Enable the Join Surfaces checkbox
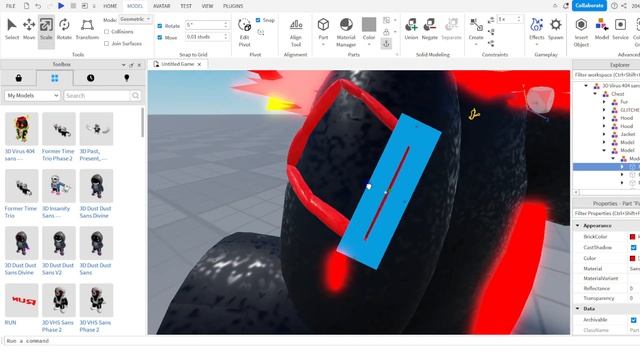The width and height of the screenshot is (640, 360). pyautogui.click(x=107, y=43)
